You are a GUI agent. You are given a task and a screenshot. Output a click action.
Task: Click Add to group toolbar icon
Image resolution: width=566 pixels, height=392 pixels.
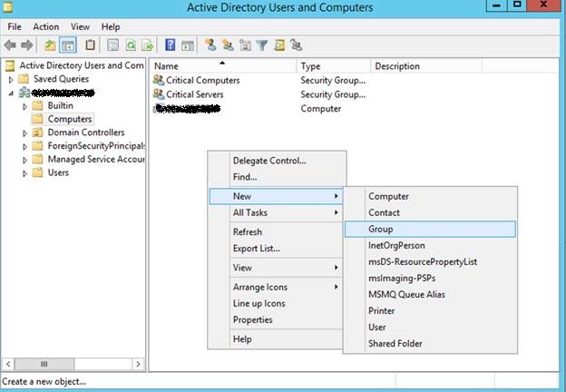point(297,45)
